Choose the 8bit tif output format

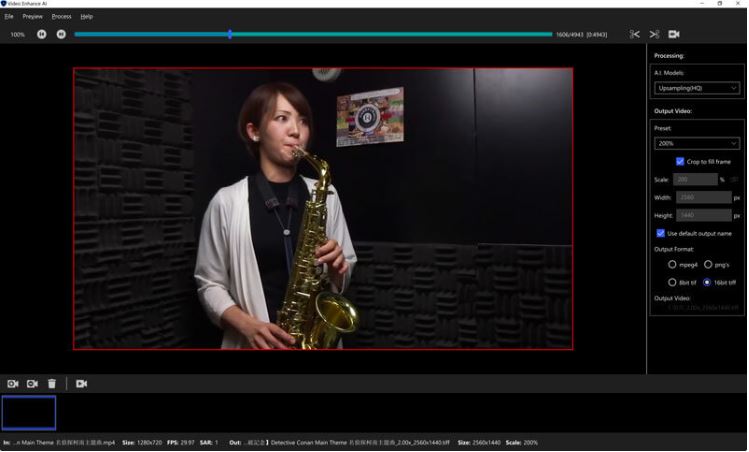pos(672,282)
